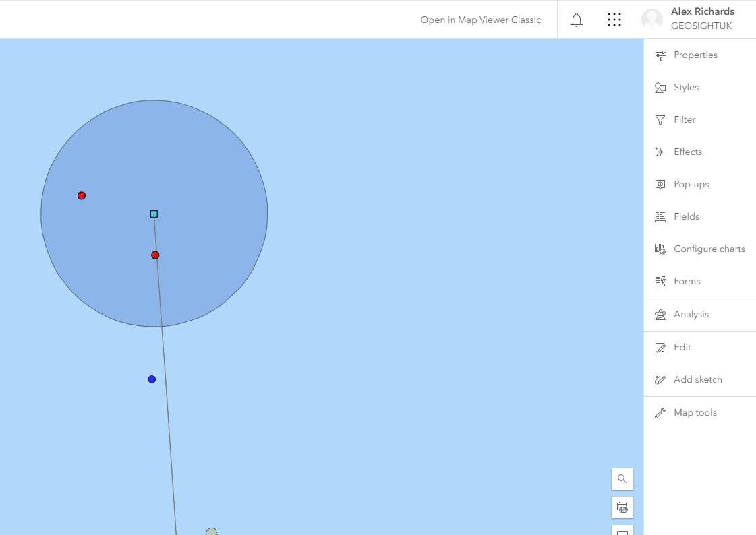Open the Fields panel
Viewport: 756px width, 535px height.
click(686, 216)
